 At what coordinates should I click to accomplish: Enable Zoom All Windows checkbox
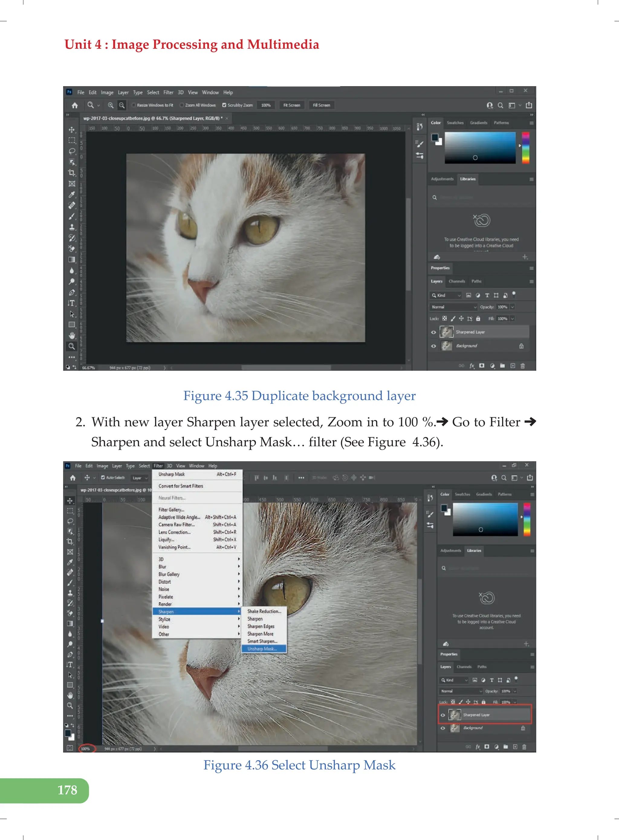182,105
